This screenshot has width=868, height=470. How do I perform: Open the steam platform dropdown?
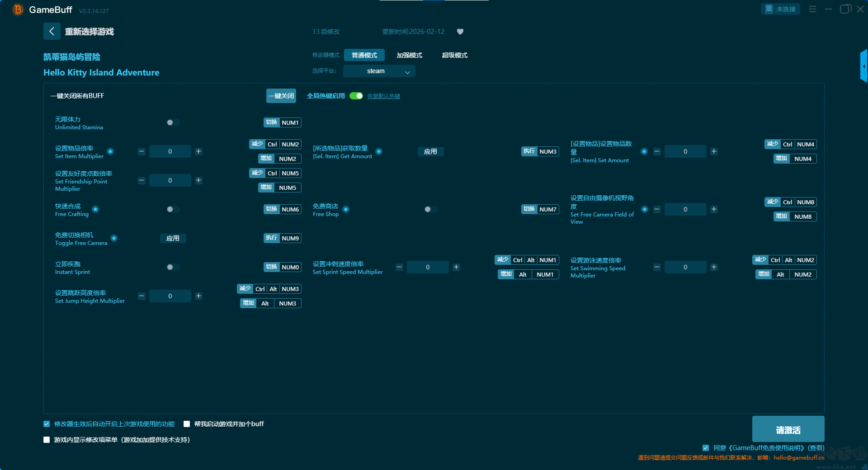(x=379, y=71)
